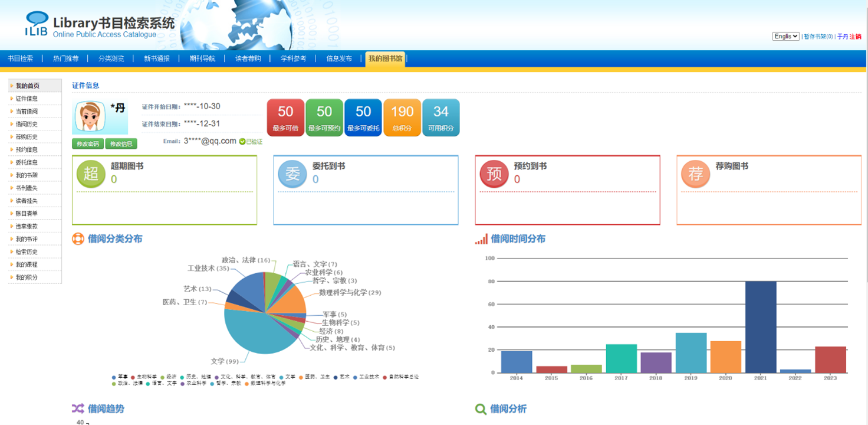Click the ILIB logo in header
This screenshot has width=868, height=425.
37,25
